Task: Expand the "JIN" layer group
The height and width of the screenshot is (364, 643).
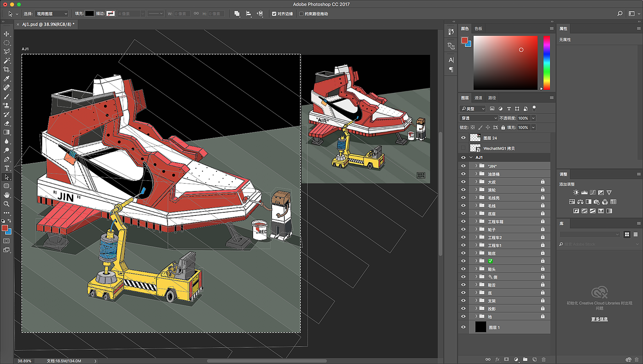Action: click(x=476, y=166)
